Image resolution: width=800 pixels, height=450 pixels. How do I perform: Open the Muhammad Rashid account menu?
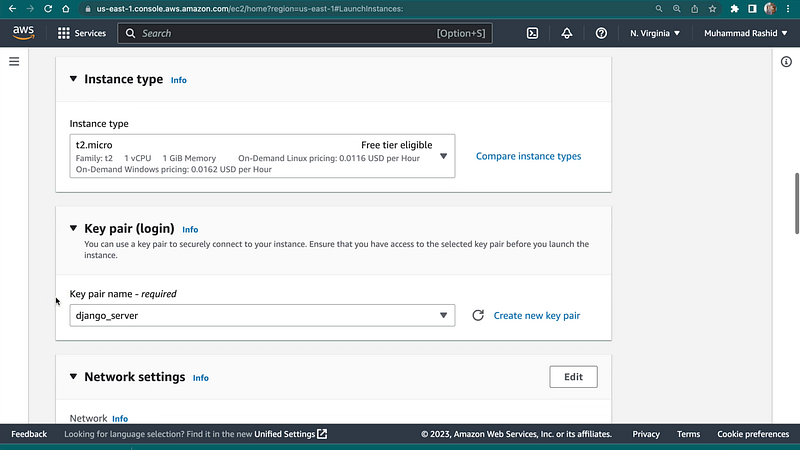(x=745, y=33)
